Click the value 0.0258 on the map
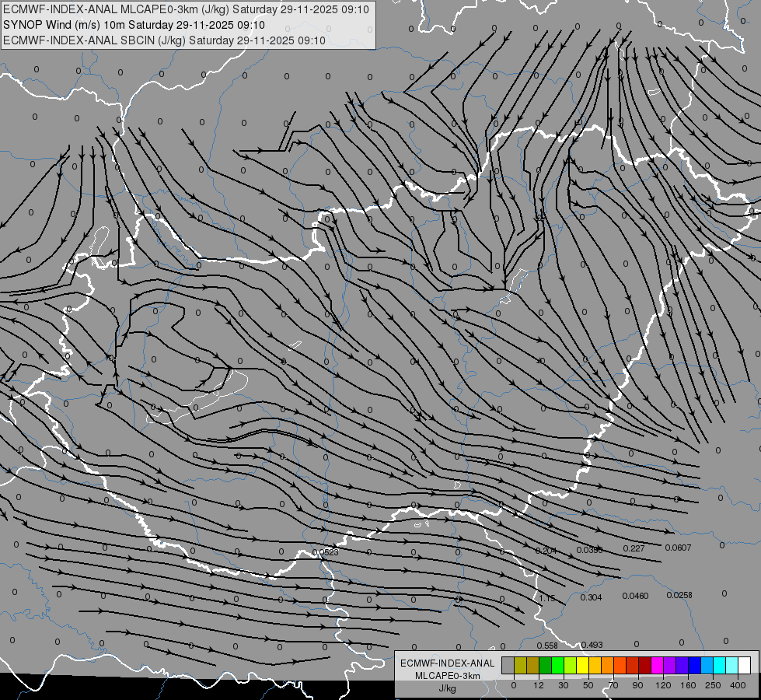 pyautogui.click(x=679, y=595)
